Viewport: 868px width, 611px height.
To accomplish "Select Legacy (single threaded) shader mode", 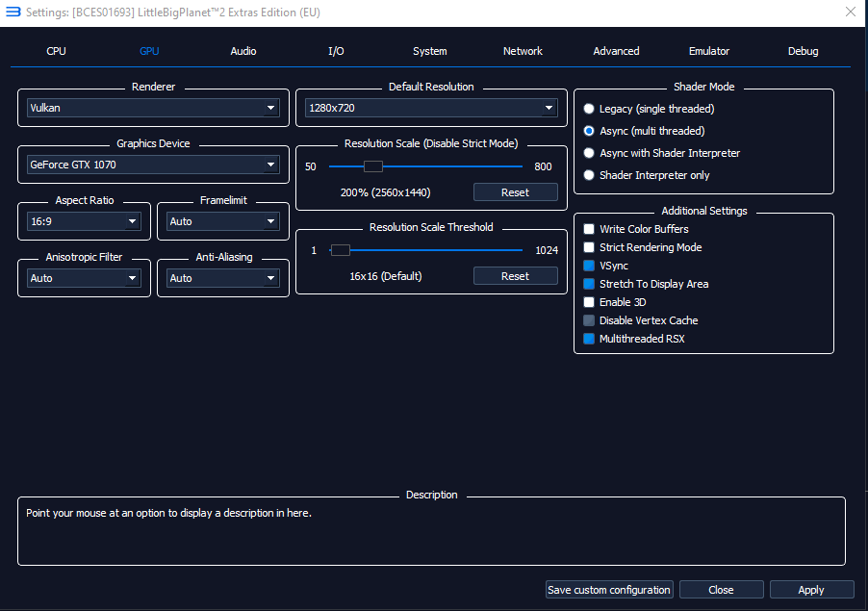I will (x=649, y=109).
